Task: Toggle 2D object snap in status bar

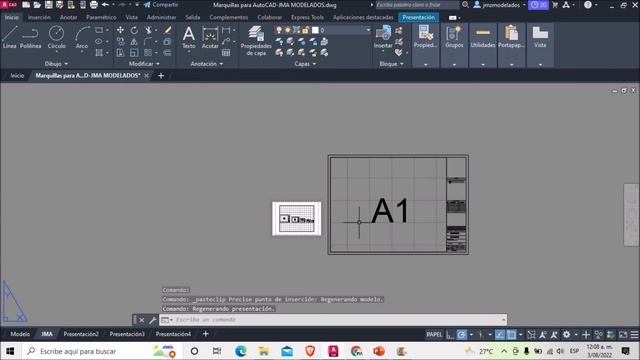Action: [511, 335]
